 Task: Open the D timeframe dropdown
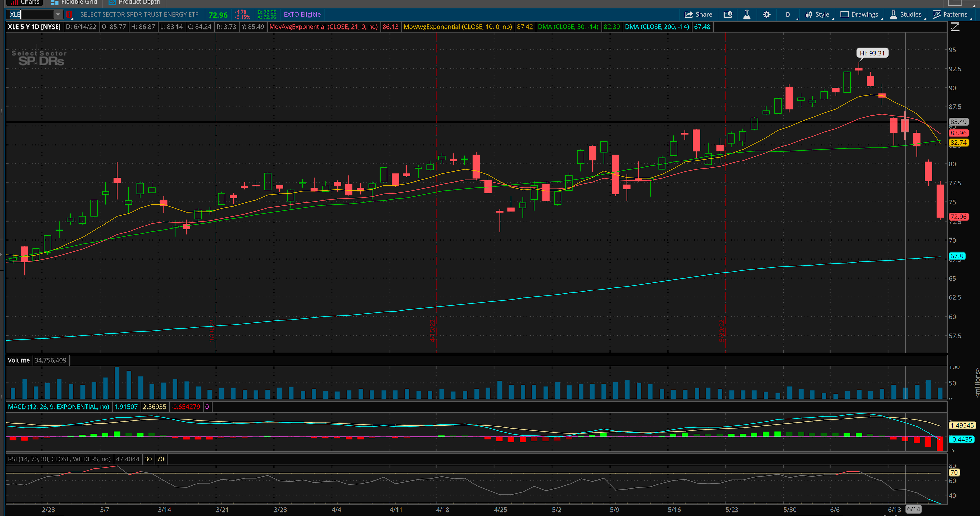coord(788,15)
